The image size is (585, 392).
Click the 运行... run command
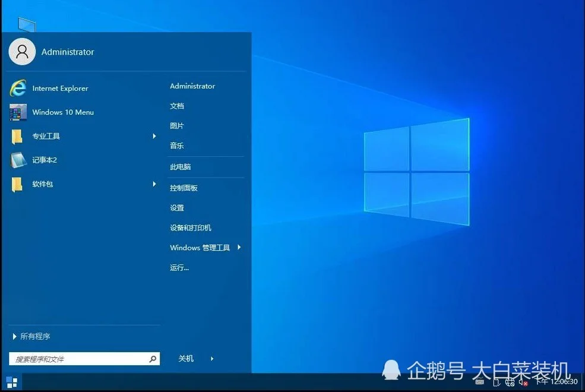pyautogui.click(x=179, y=267)
